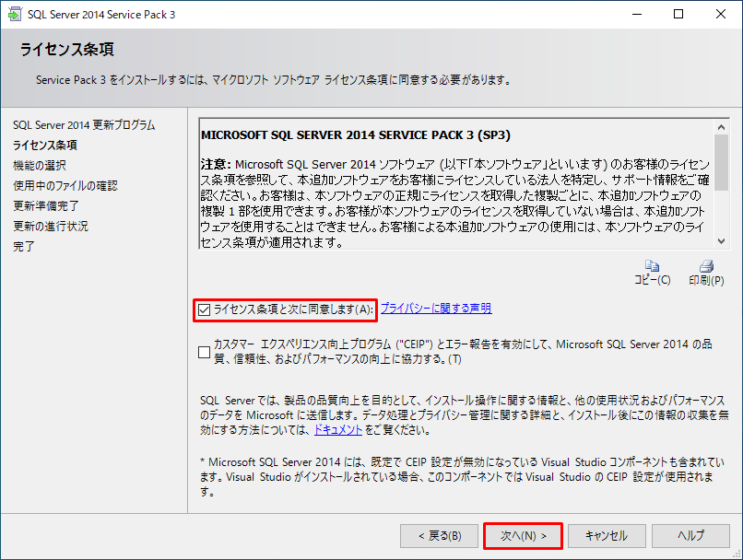Open the privacy statement link (プライバシーに関する声明)

click(436, 309)
